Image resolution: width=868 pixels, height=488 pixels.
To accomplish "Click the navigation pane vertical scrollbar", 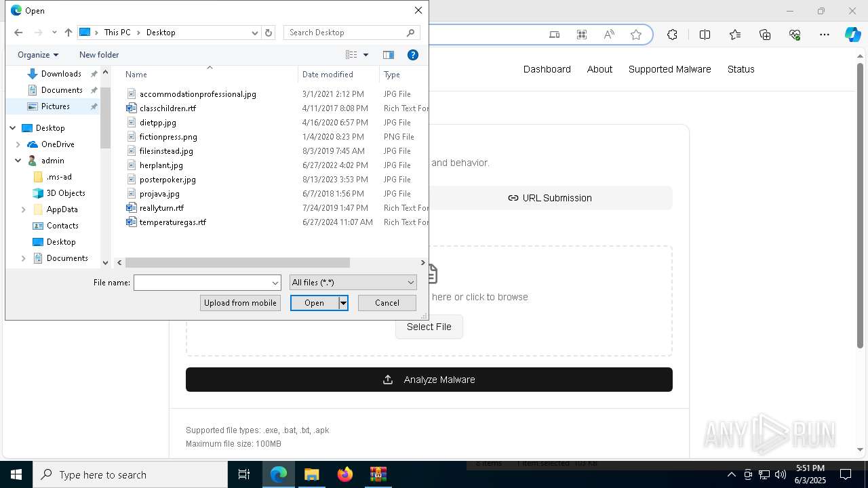I will (x=105, y=118).
